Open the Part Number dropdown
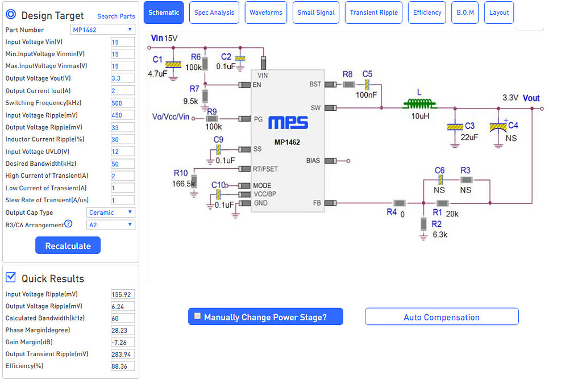This screenshot has height=392, width=582. point(102,30)
